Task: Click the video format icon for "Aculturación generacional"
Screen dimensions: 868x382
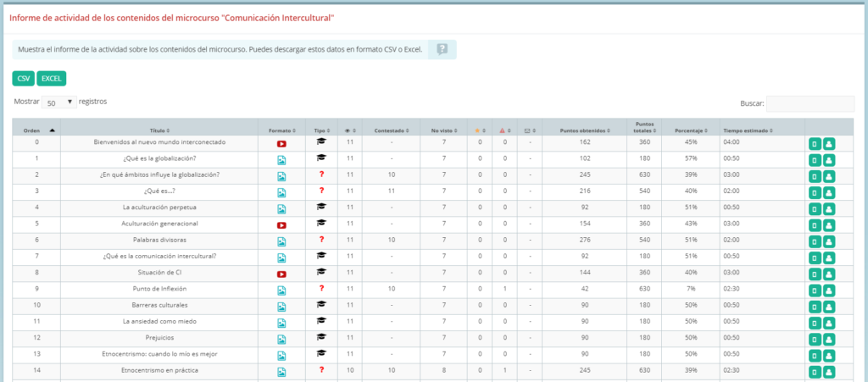Action: [x=281, y=225]
